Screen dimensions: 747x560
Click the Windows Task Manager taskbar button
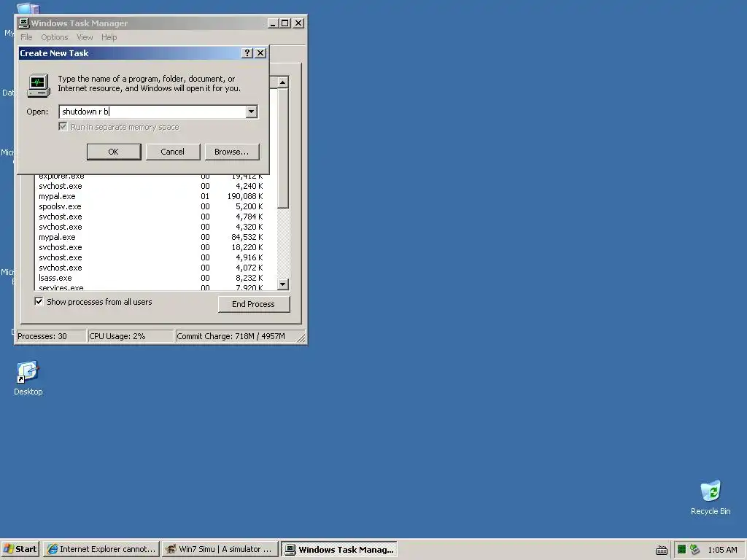338,549
